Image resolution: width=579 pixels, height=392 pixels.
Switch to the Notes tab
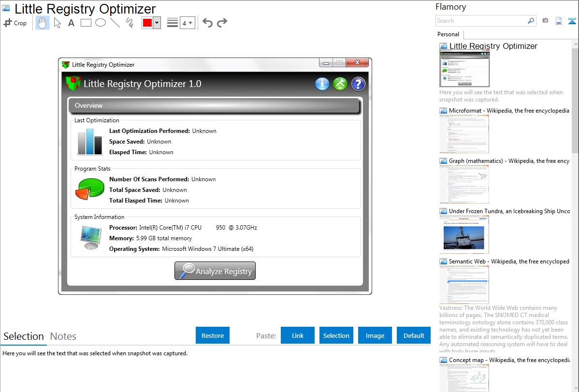tap(63, 336)
